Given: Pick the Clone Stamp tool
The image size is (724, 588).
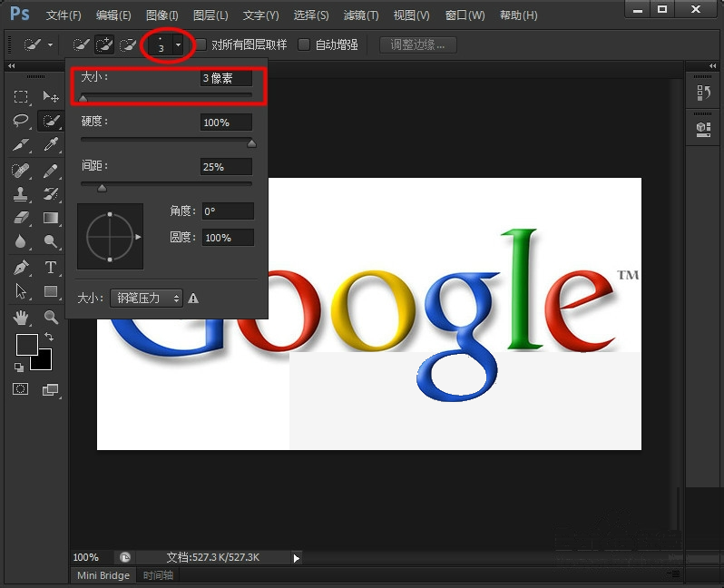Looking at the screenshot, I should pyautogui.click(x=20, y=193).
